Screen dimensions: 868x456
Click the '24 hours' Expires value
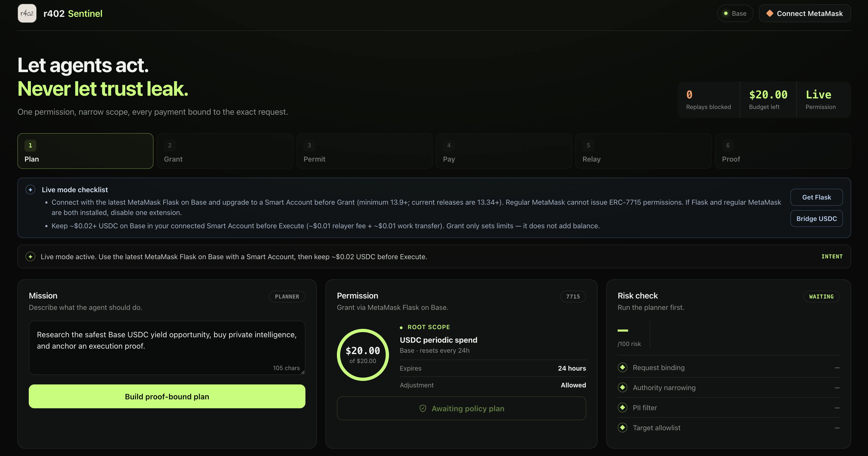click(572, 368)
